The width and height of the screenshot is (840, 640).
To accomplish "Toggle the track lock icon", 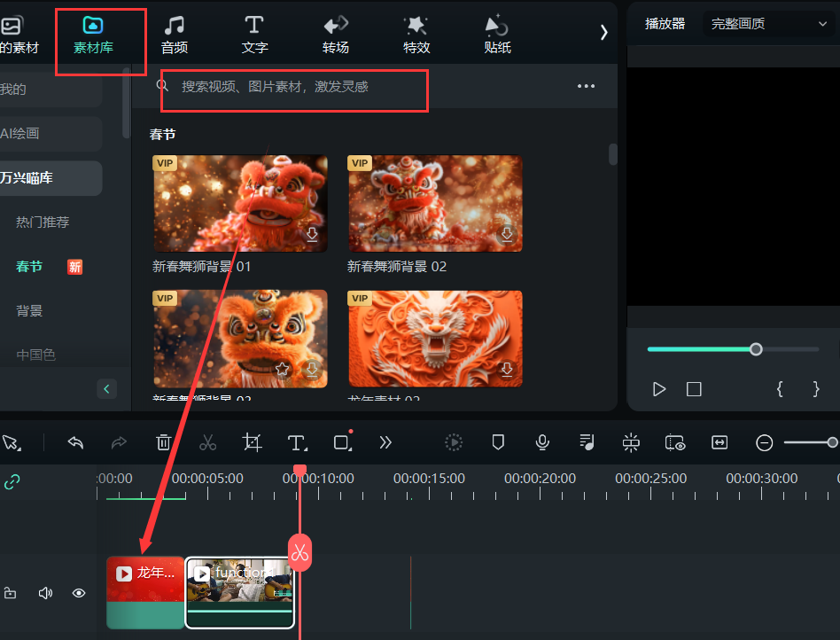I will [11, 593].
